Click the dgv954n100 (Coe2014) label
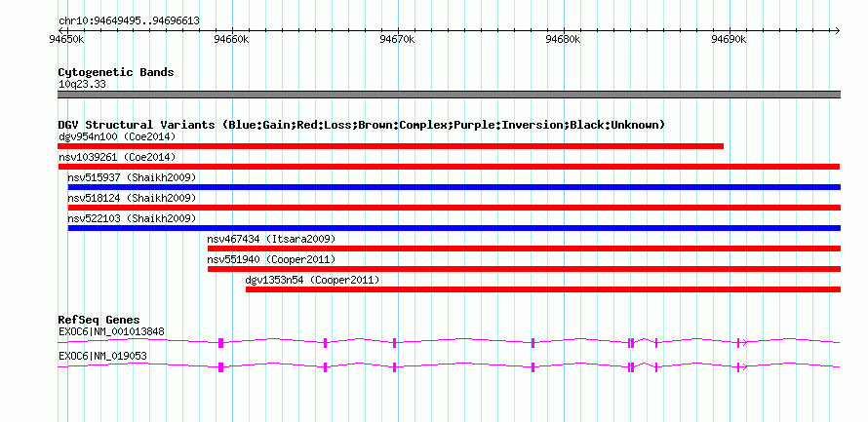 [117, 136]
